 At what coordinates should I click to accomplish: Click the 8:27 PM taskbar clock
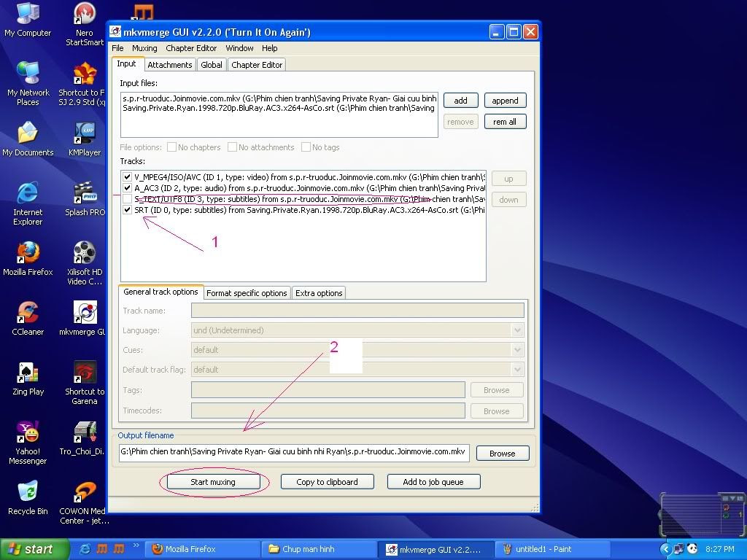(x=719, y=549)
